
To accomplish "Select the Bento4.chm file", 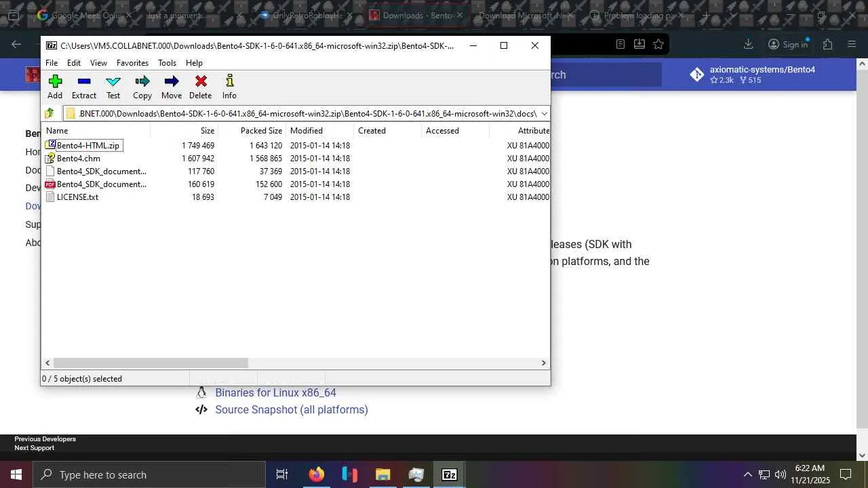I will tap(79, 159).
